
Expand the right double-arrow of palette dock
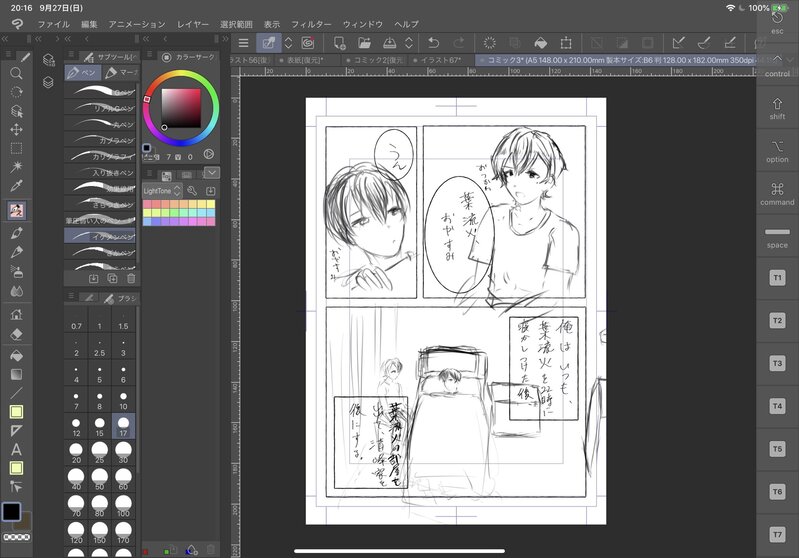225,39
